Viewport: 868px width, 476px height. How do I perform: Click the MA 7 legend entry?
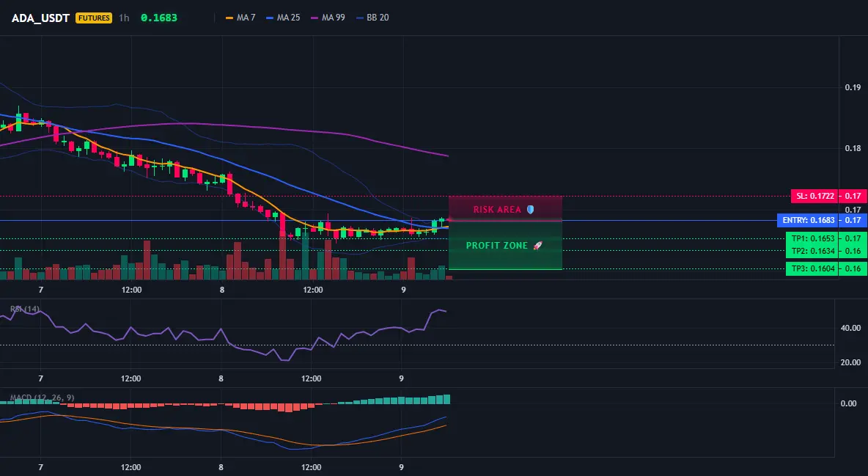[240, 18]
